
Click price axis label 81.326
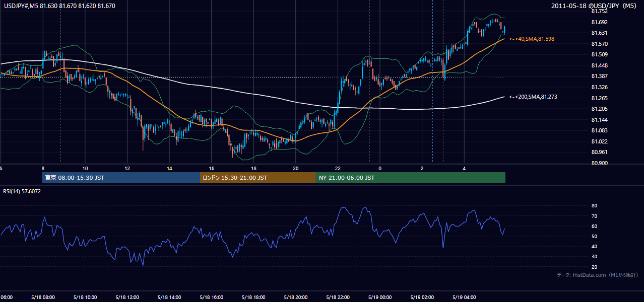599,87
